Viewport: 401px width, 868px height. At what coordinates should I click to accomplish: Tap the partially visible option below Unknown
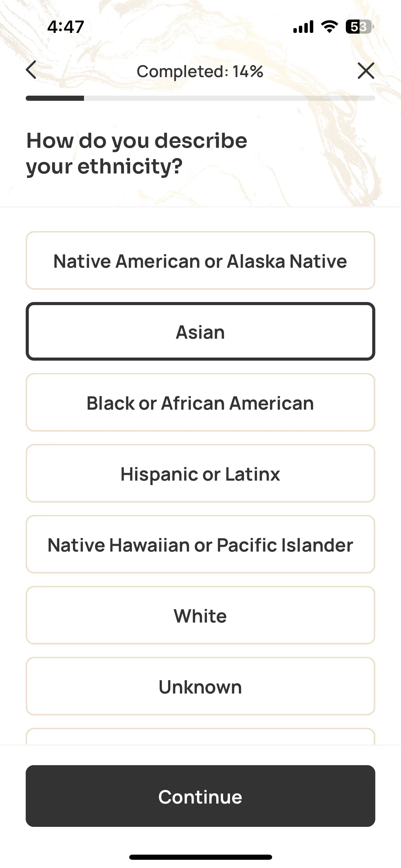(x=200, y=736)
